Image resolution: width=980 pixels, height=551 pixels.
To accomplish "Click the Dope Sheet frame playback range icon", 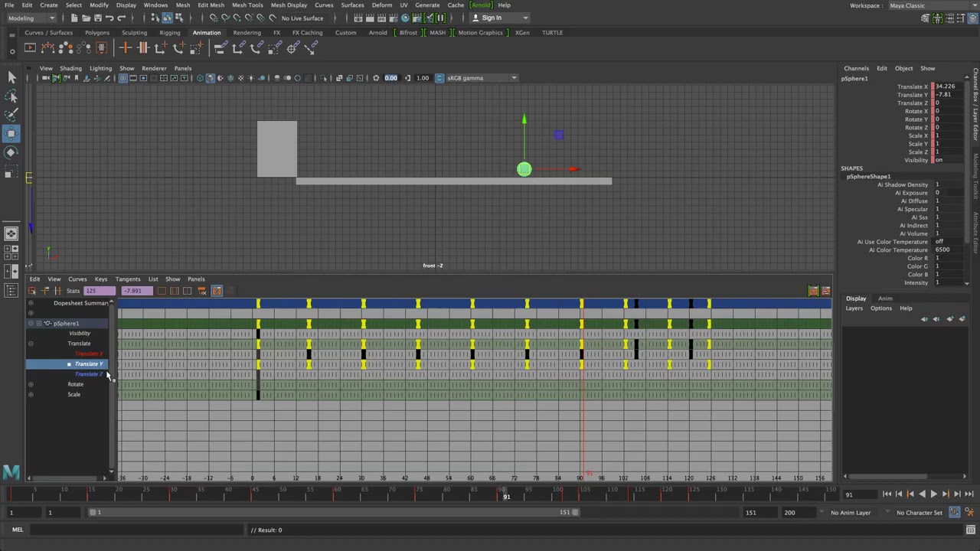I will [174, 291].
